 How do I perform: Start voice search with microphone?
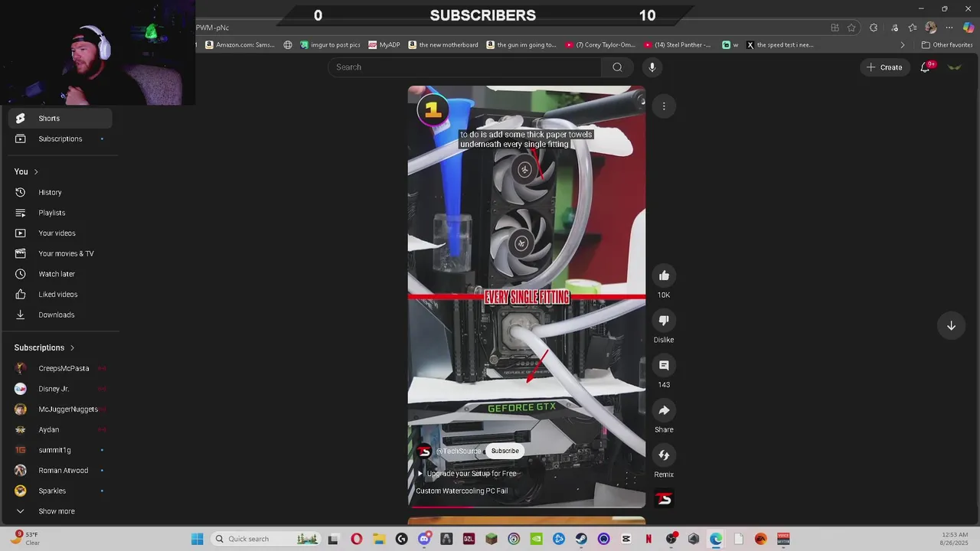pyautogui.click(x=652, y=67)
